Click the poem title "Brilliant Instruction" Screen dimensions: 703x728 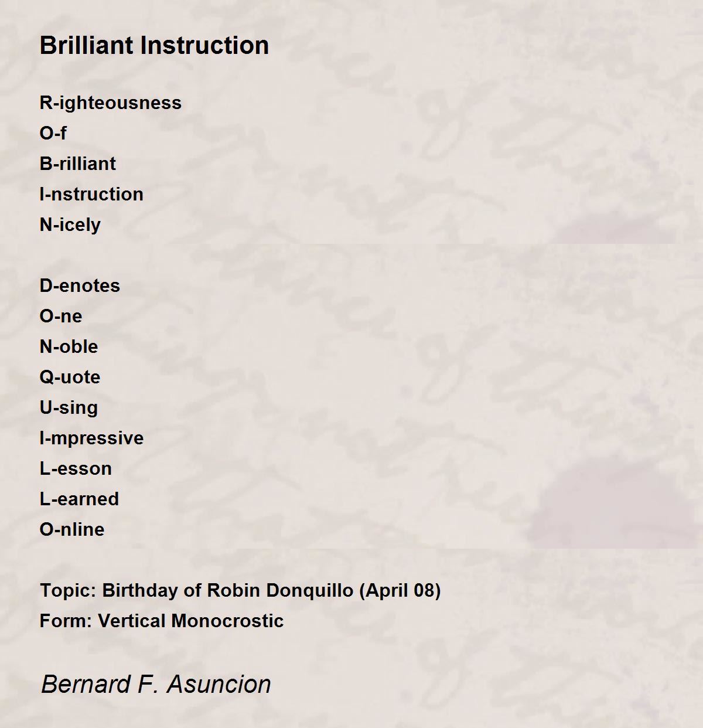click(154, 46)
